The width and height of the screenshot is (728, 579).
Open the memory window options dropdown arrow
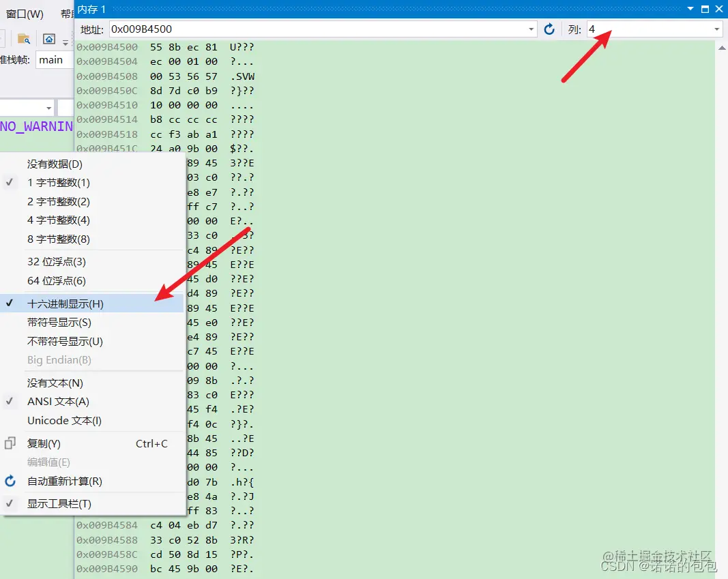tap(690, 9)
